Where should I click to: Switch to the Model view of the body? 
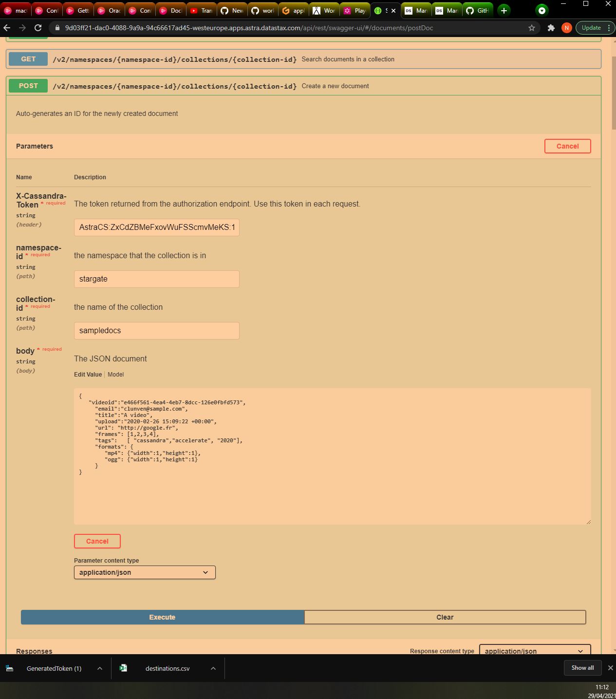(116, 374)
